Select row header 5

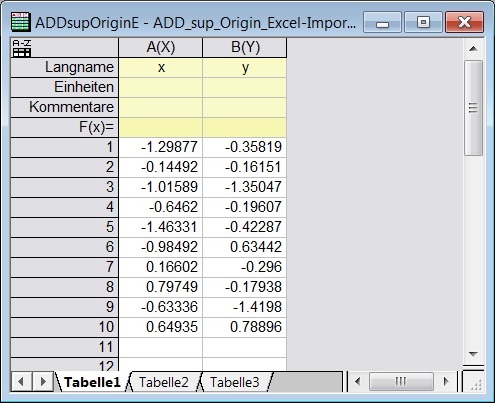click(x=65, y=227)
